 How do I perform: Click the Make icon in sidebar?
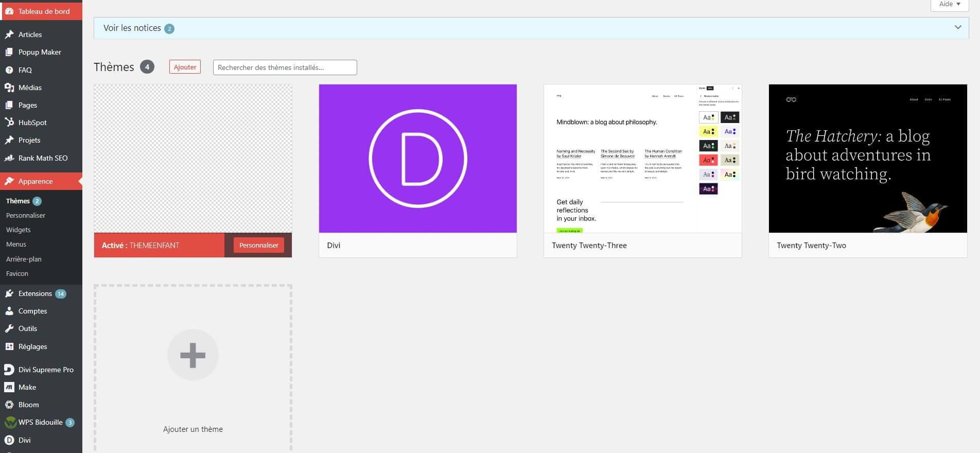[9, 387]
